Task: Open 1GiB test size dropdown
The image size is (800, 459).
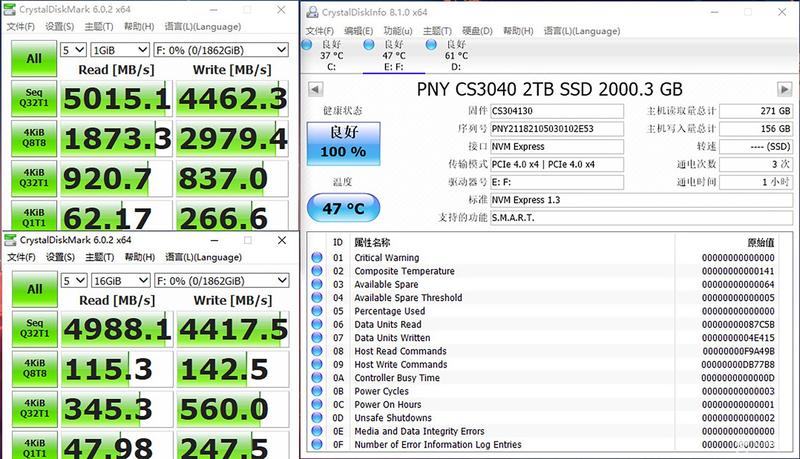Action: coord(120,50)
